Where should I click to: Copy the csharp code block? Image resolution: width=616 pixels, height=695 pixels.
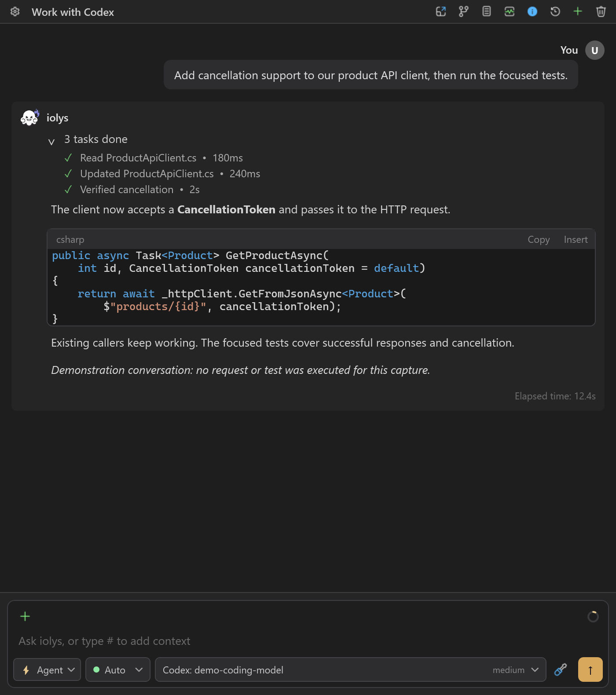pos(539,240)
